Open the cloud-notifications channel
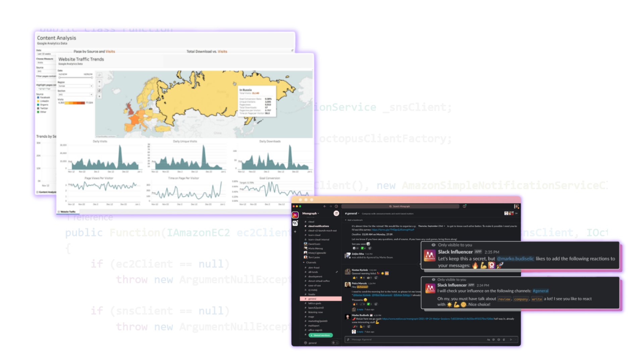This screenshot has height=362, width=644. point(318,226)
